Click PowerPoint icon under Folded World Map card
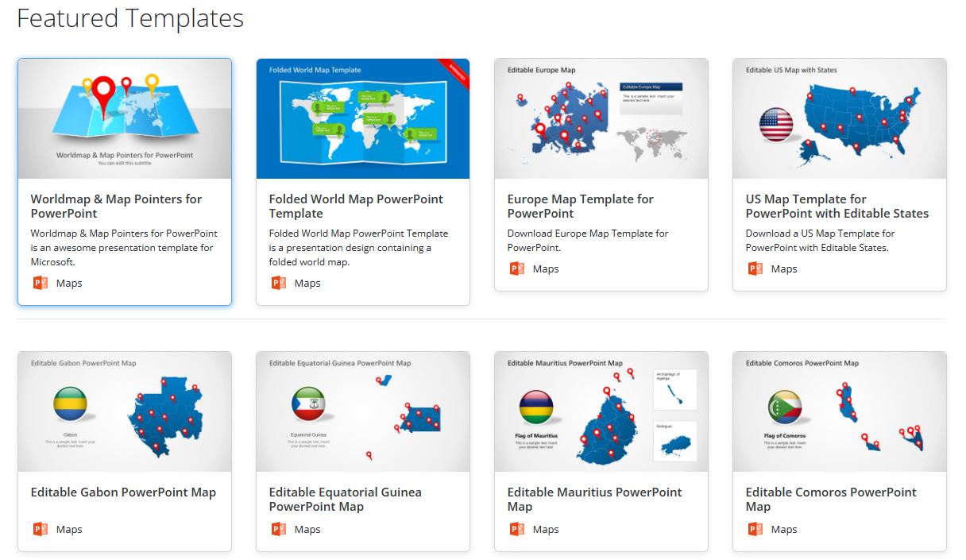The image size is (966, 560). (279, 283)
